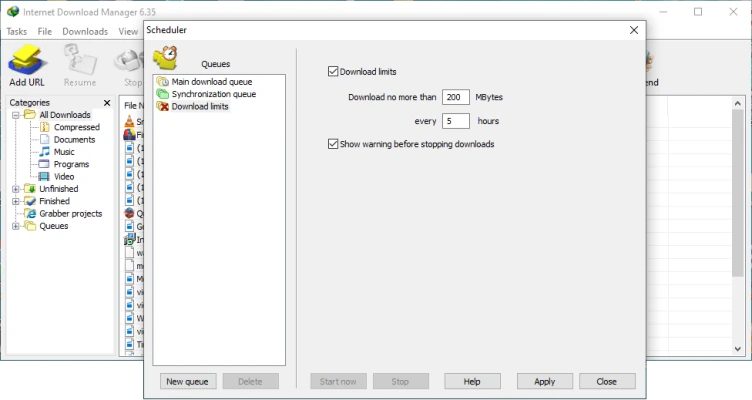
Task: Close the Scheduler dialog with X
Action: pos(634,30)
